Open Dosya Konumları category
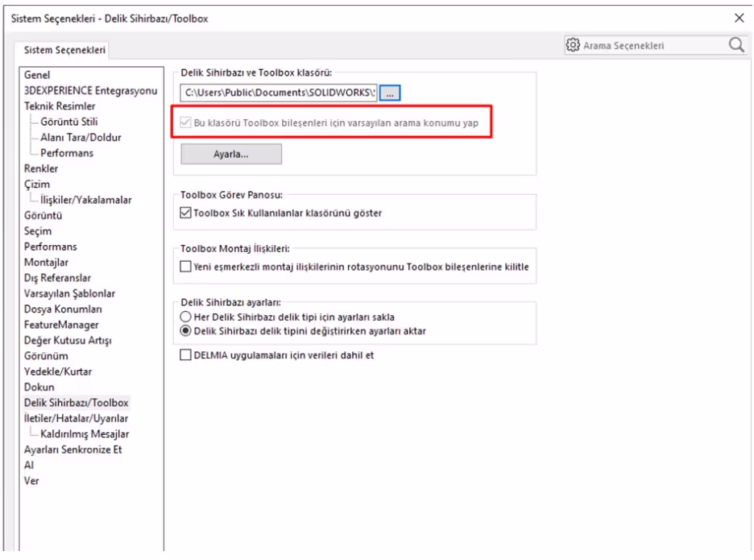This screenshot has height=560, width=754. pos(63,309)
